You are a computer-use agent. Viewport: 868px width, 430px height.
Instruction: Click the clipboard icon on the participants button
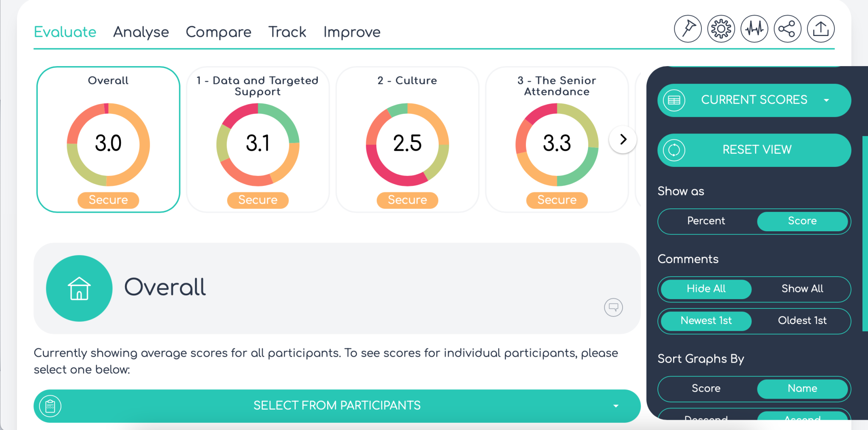click(x=50, y=405)
